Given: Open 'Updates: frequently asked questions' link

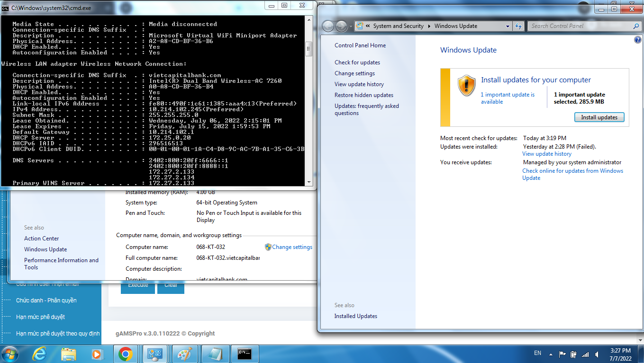Looking at the screenshot, I should [367, 109].
